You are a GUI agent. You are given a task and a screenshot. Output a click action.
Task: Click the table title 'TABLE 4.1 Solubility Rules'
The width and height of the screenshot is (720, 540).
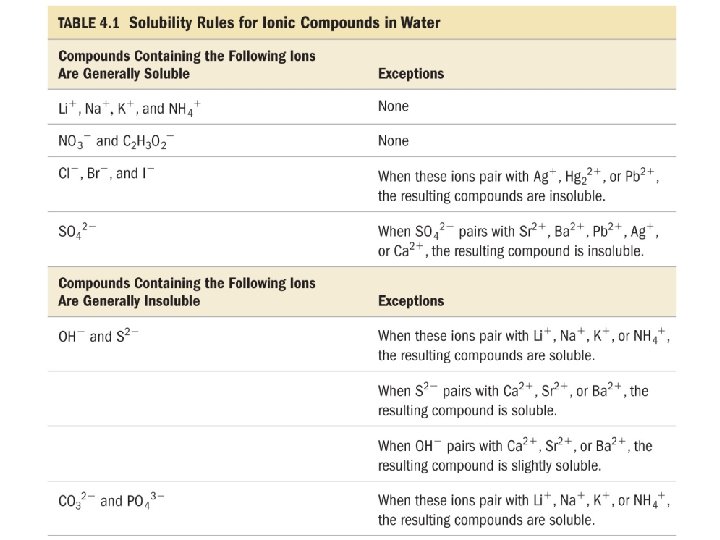249,23
